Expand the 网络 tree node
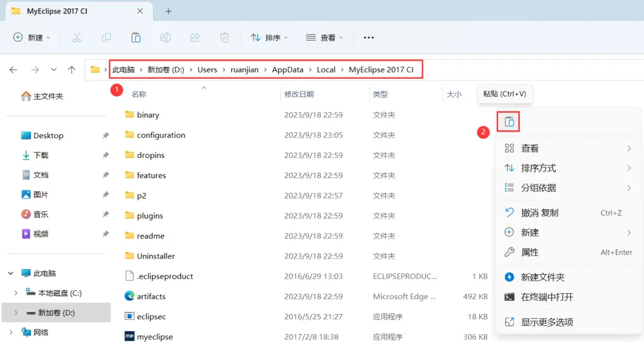This screenshot has height=342, width=644. [x=11, y=332]
